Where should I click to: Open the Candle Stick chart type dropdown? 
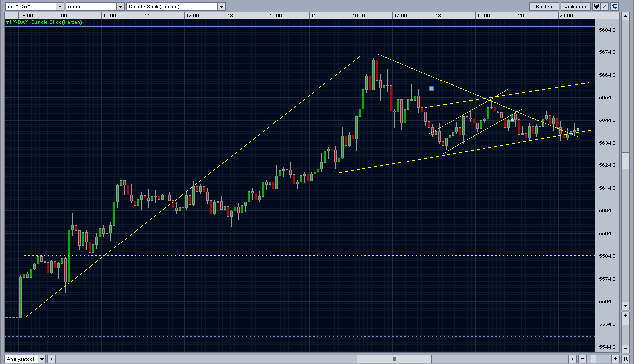coord(221,7)
